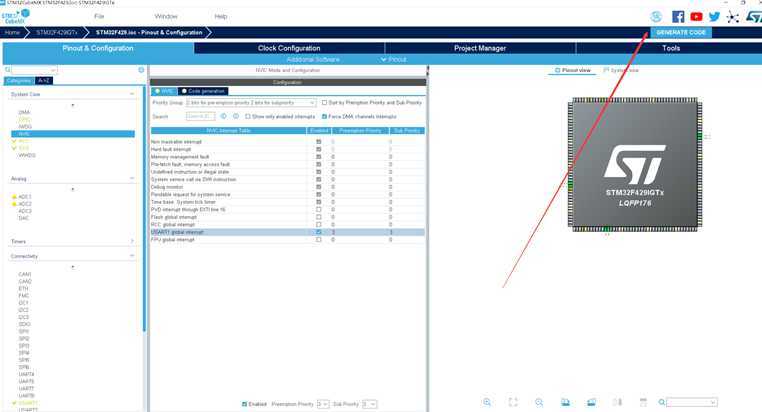Click the GENERATE CODE button
This screenshot has width=762, height=412.
681,33
